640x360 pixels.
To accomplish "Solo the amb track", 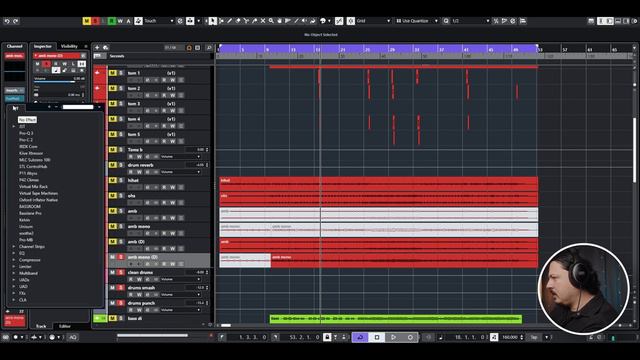I will pyautogui.click(x=121, y=211).
